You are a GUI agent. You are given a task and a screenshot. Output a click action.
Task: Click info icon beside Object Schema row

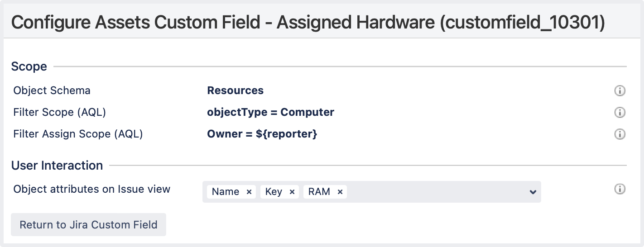620,91
